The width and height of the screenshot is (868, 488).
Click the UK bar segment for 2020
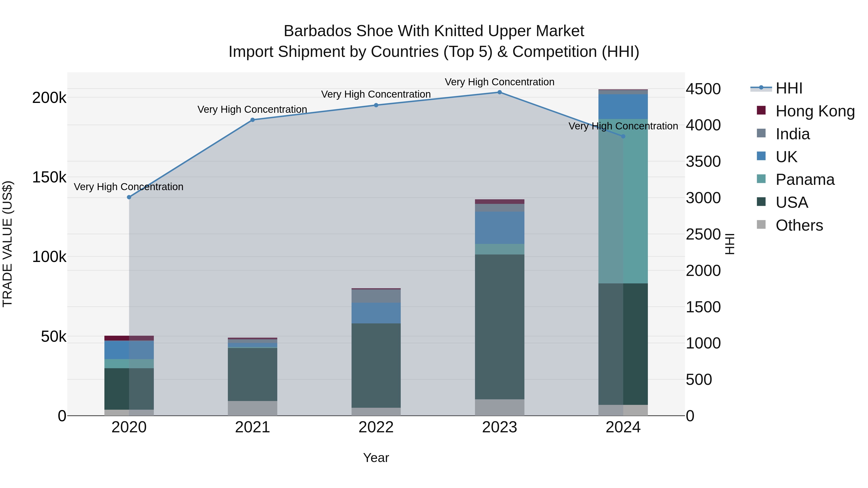tap(129, 350)
